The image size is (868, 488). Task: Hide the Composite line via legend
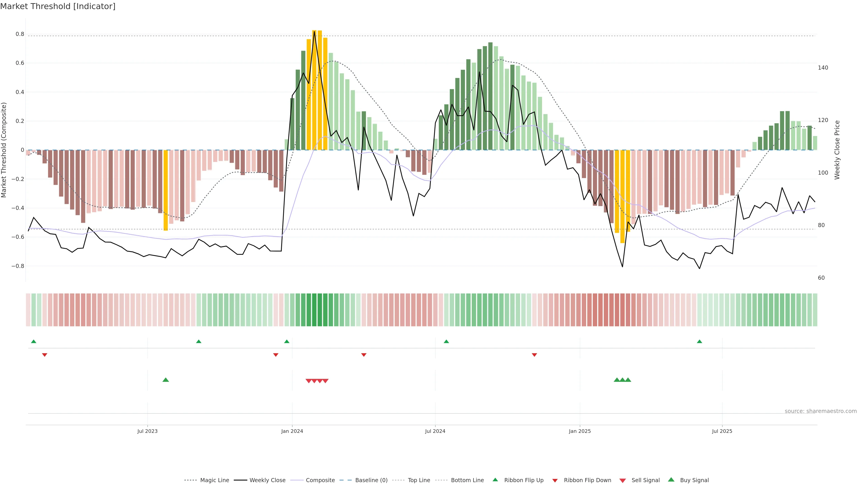point(320,480)
